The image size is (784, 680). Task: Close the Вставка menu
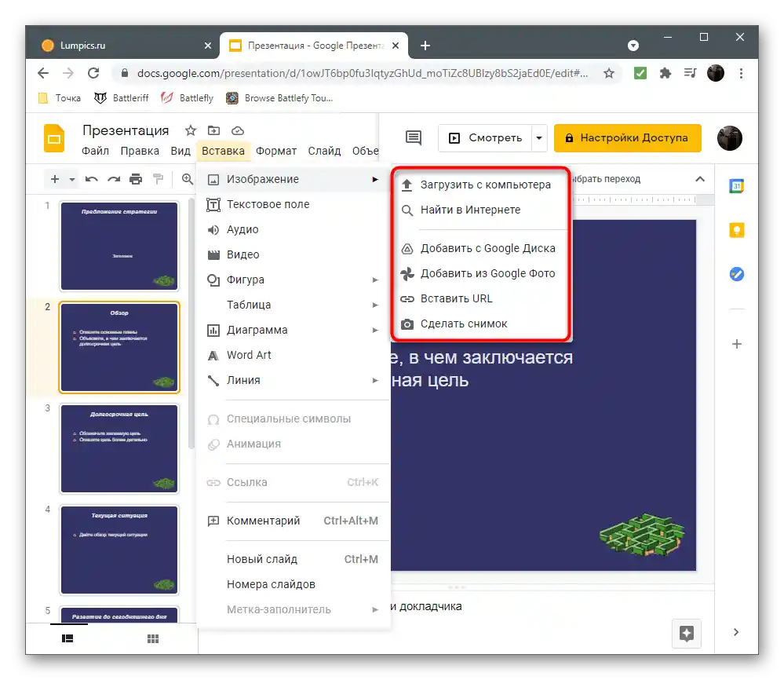(223, 151)
